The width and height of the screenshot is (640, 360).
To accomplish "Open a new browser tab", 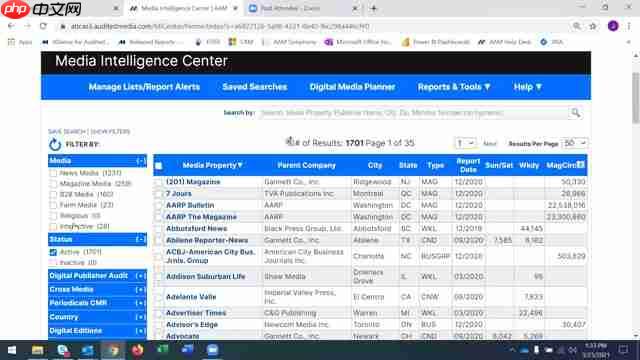I will pos(373,8).
